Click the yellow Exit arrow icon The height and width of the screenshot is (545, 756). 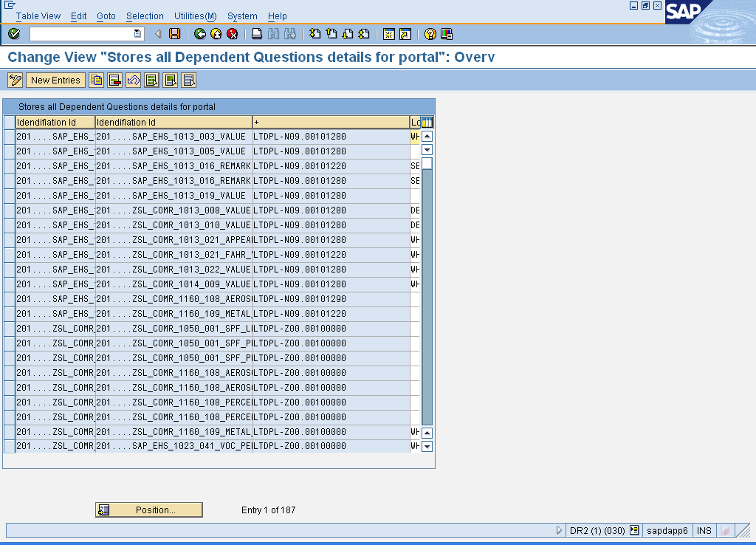[216, 34]
